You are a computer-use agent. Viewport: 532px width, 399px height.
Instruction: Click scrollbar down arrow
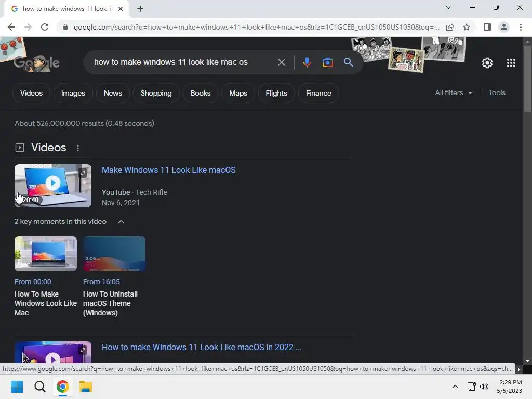[x=527, y=361]
